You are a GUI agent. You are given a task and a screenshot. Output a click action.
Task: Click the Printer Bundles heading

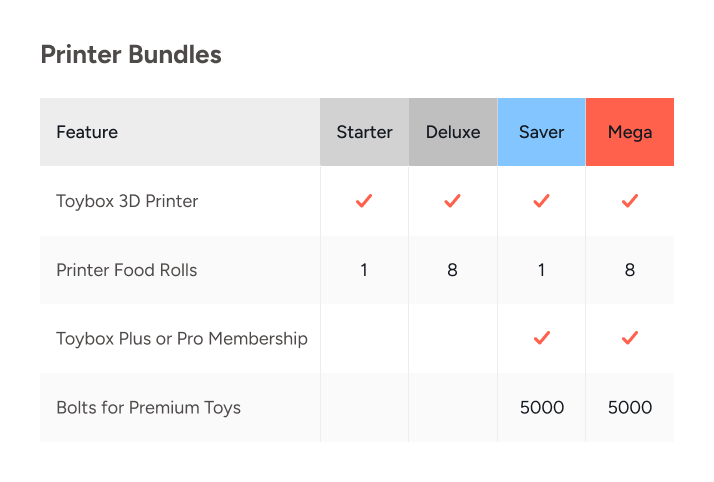click(x=131, y=54)
